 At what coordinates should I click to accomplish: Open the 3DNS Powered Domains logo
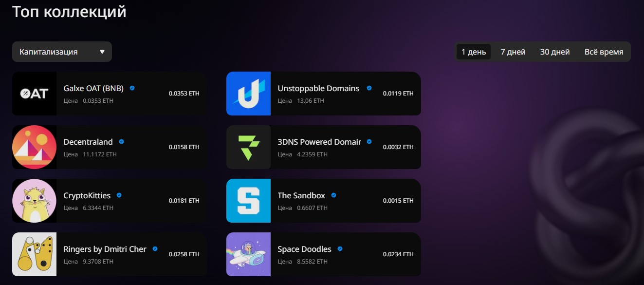[x=248, y=147]
